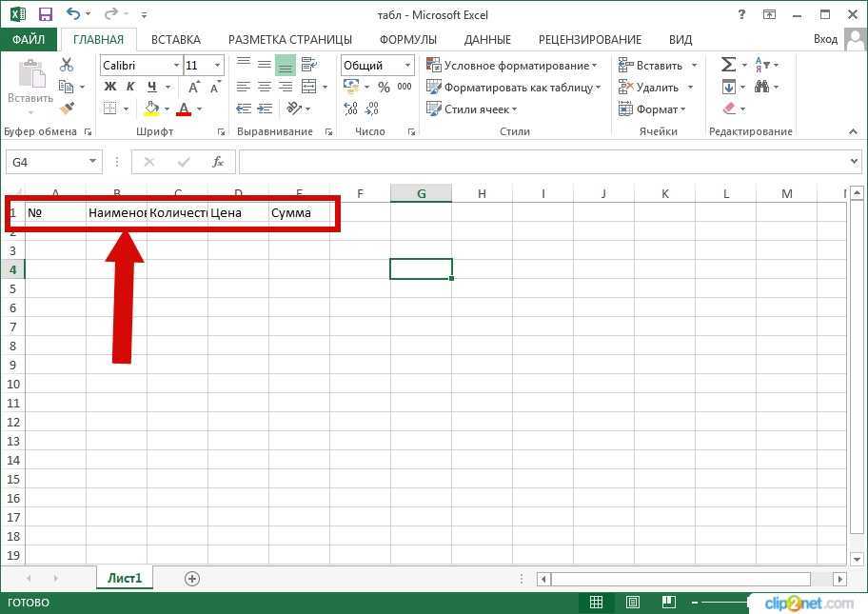The image size is (868, 614).
Task: Switch to Page Layout view in status bar
Action: (x=632, y=602)
